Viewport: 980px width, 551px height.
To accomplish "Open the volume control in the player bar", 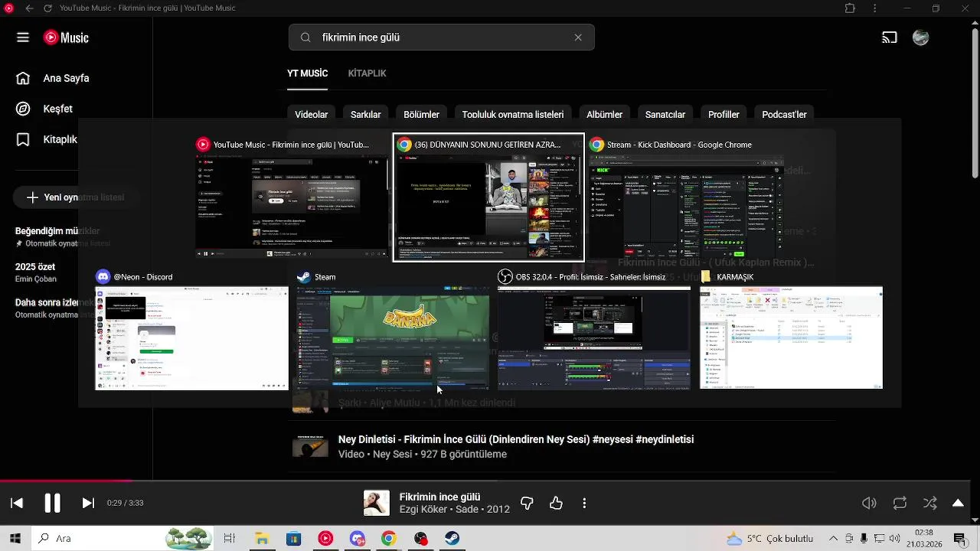I will point(869,503).
